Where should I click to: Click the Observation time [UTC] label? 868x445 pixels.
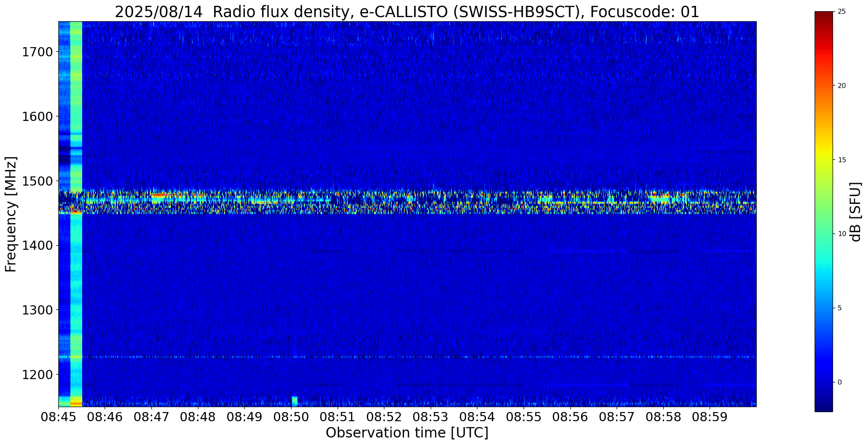click(x=407, y=433)
